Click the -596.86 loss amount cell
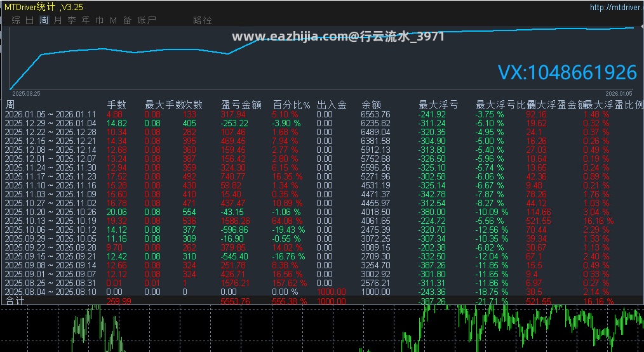644x352 pixels. [x=234, y=230]
